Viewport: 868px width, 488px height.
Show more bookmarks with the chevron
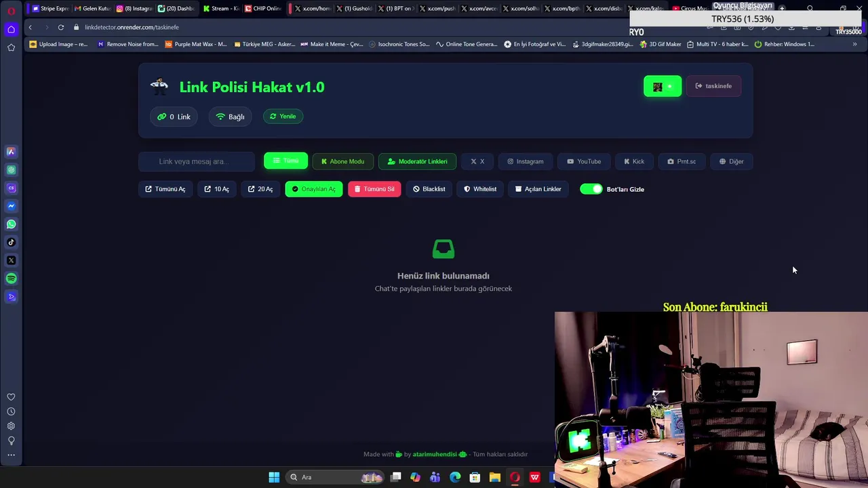(x=854, y=44)
